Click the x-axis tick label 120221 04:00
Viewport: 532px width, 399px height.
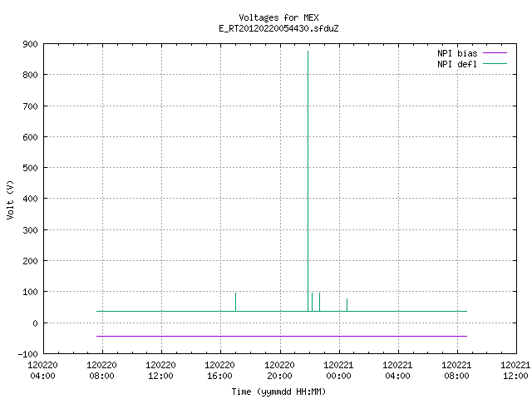tap(397, 371)
